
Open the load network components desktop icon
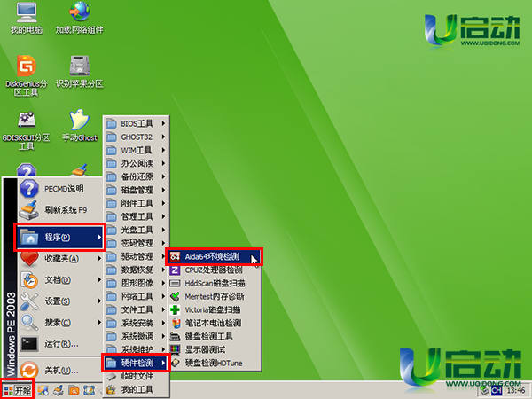click(x=80, y=18)
